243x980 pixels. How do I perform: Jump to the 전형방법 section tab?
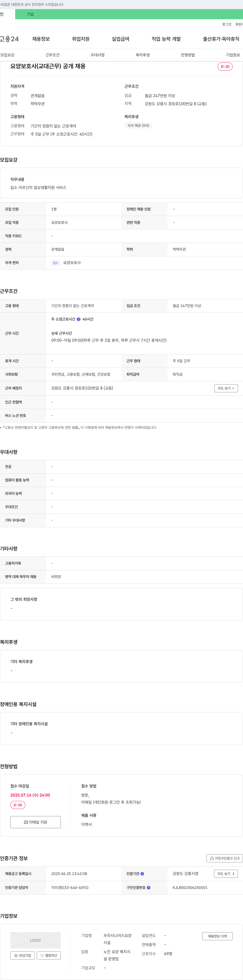pyautogui.click(x=188, y=55)
